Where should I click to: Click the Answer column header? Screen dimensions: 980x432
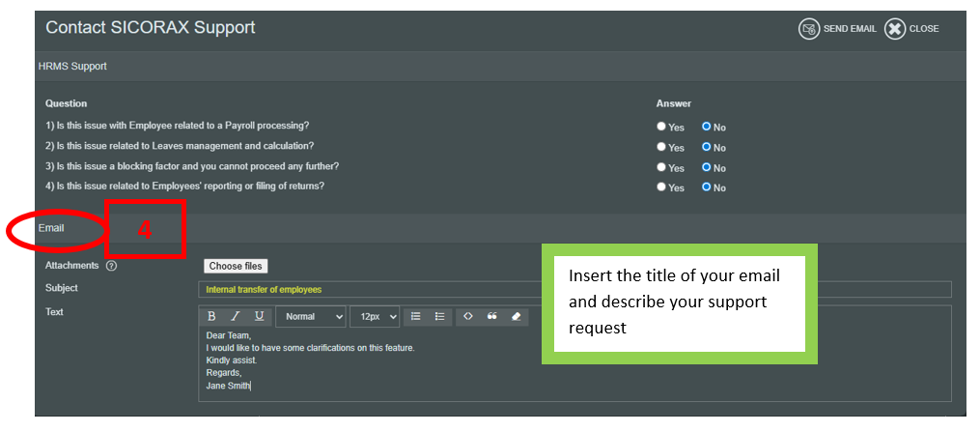[x=674, y=103]
